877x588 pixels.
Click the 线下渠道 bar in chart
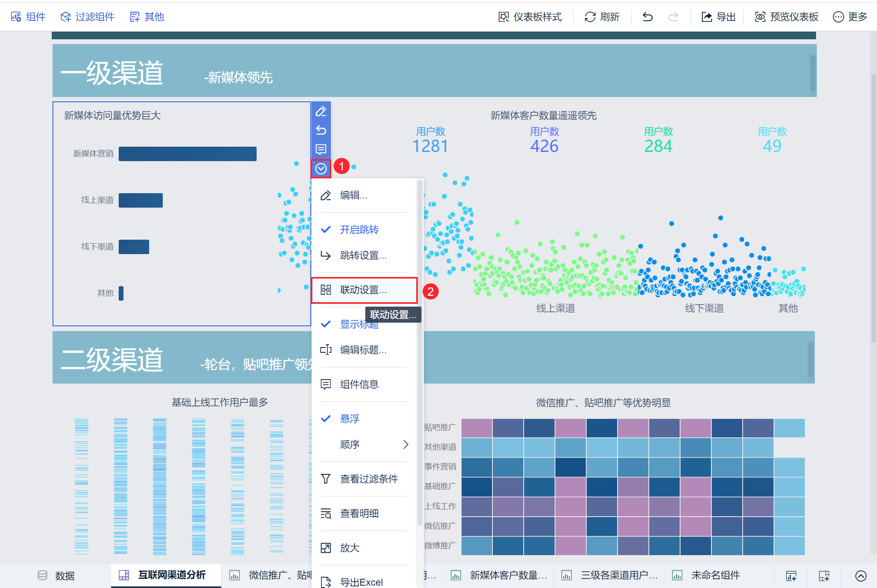coord(134,247)
